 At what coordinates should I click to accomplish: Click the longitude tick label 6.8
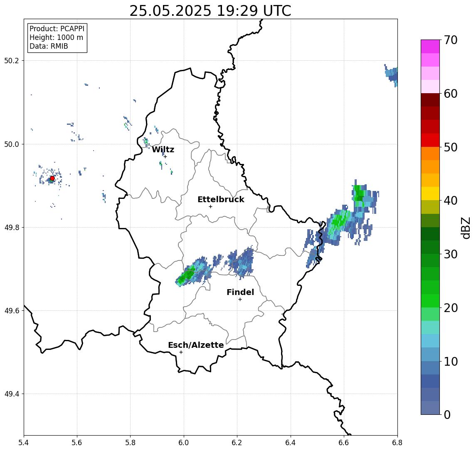pos(397,443)
